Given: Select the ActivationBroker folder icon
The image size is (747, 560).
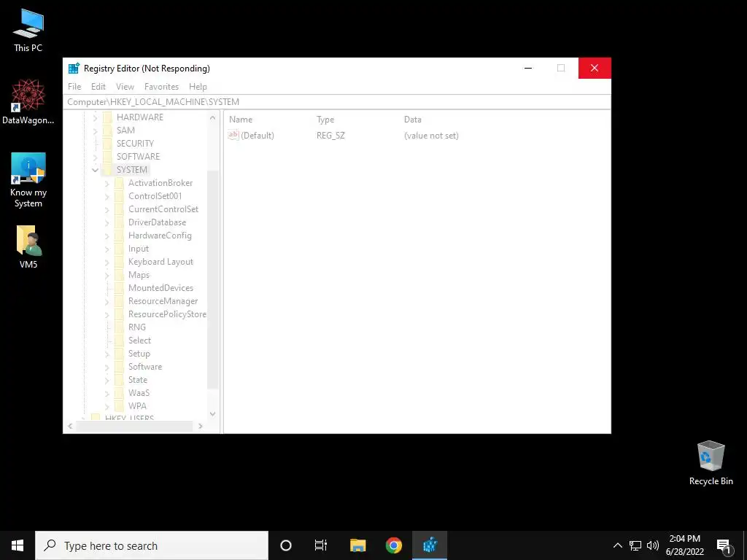Looking at the screenshot, I should click(119, 183).
